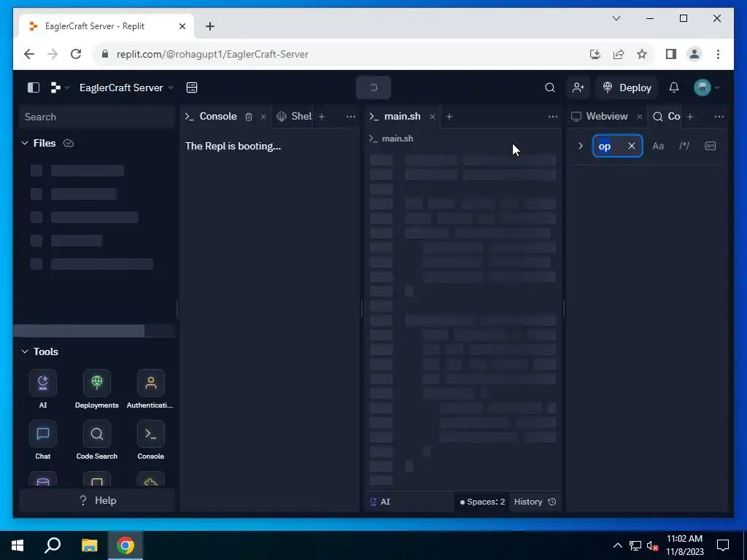Viewport: 747px width, 560px height.
Task: Click the loading Run button
Action: point(373,87)
